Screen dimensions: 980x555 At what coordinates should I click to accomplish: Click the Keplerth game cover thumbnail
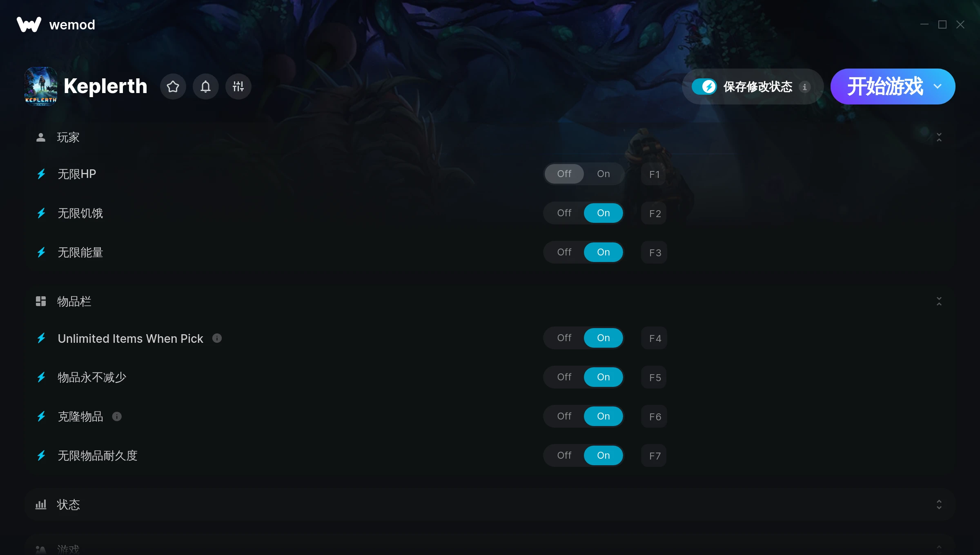coord(40,86)
